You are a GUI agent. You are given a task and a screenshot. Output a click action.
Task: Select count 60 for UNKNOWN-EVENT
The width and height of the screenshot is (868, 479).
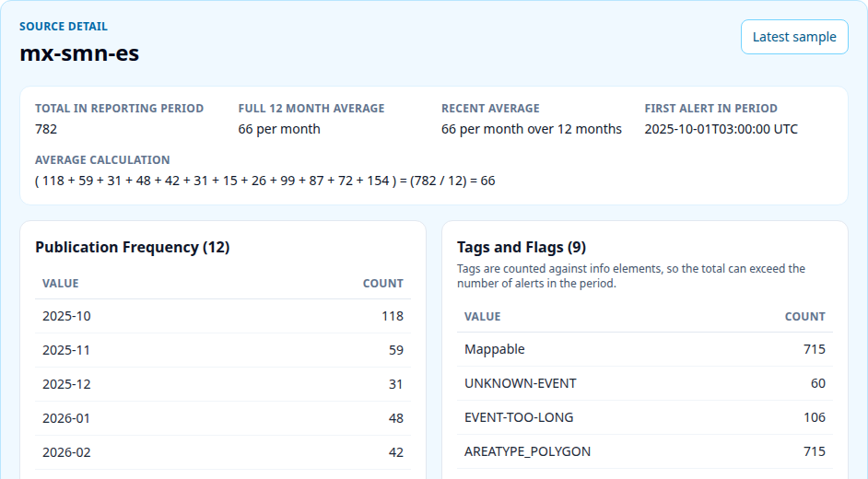(x=818, y=383)
